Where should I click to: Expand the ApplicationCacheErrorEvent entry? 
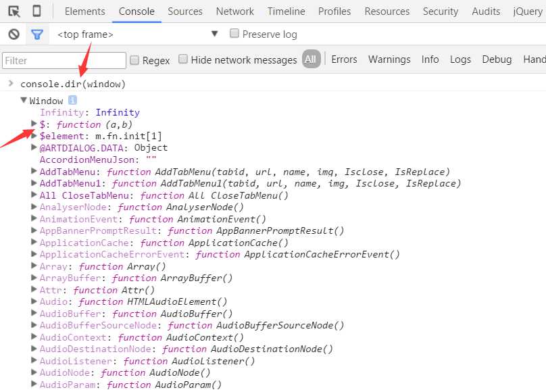pyautogui.click(x=34, y=254)
